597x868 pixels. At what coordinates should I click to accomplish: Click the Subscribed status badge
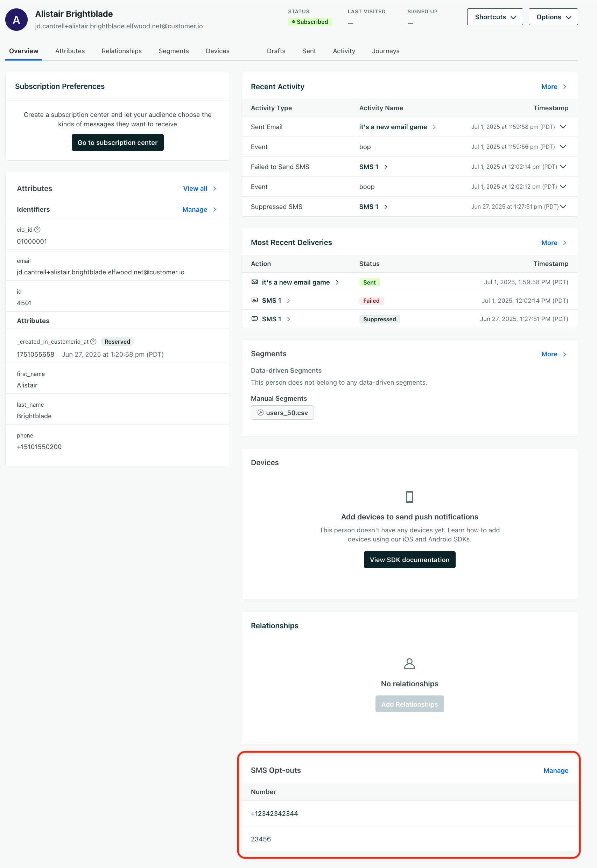pos(310,22)
